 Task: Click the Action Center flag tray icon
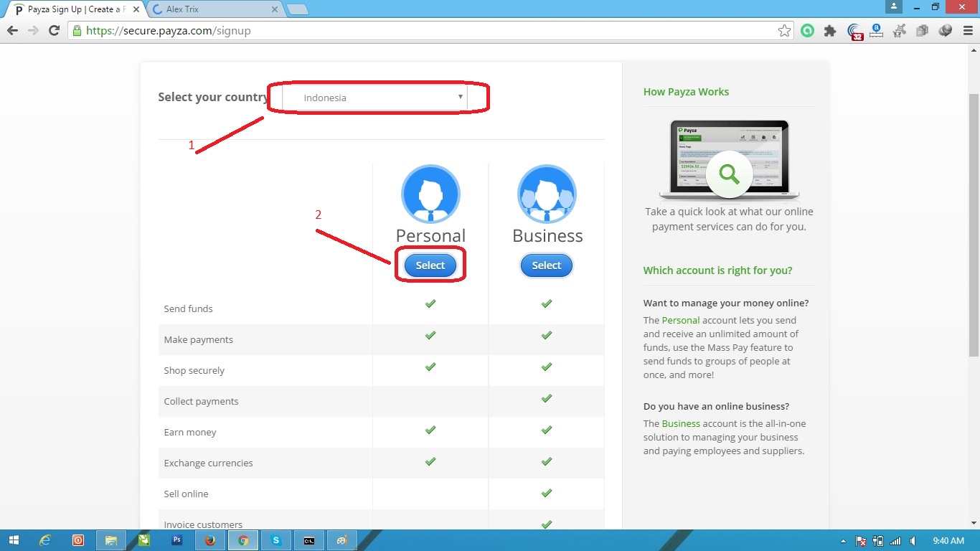pos(861,541)
